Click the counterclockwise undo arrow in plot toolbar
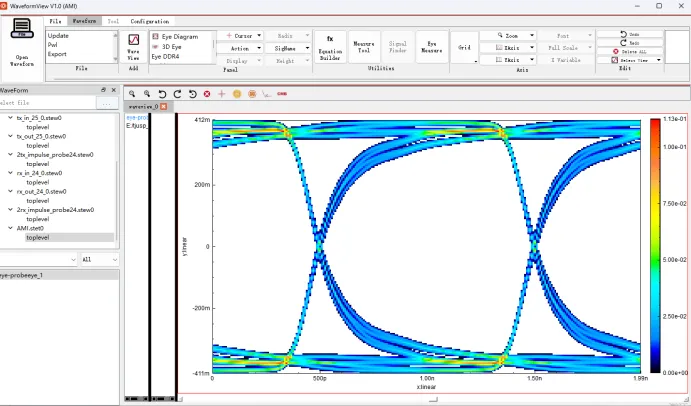 162,94
